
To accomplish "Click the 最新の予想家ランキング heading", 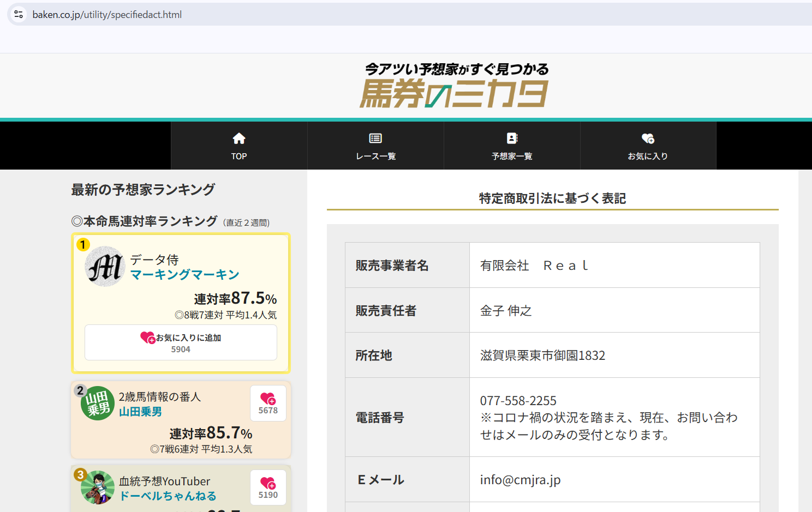I will (x=143, y=190).
